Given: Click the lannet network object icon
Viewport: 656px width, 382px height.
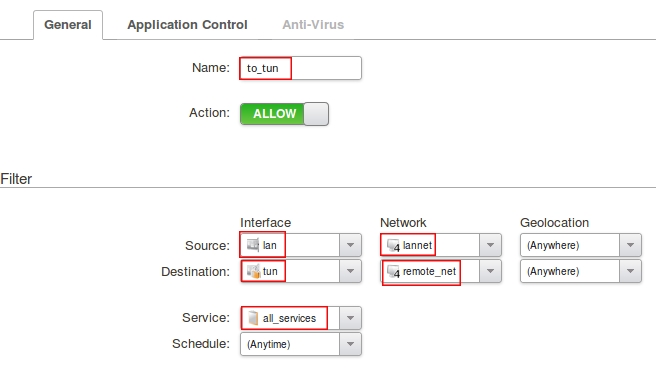Looking at the screenshot, I should (x=393, y=245).
